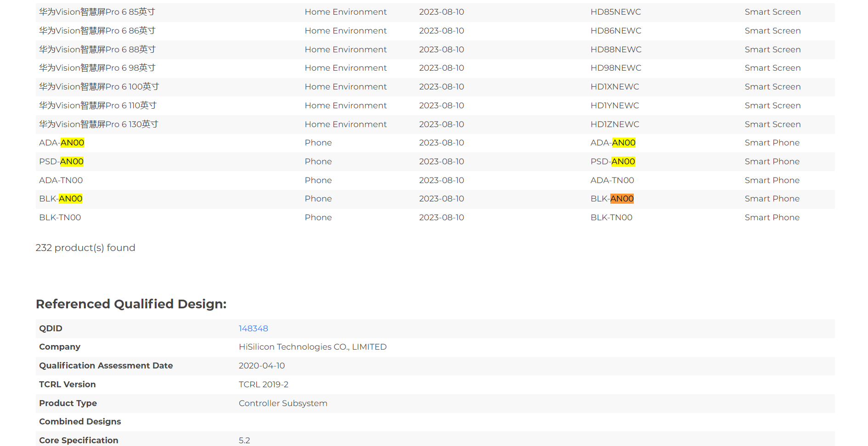Click BLK-TN00 in the product name column
Viewport: 868px width, 446px height.
pyautogui.click(x=60, y=217)
